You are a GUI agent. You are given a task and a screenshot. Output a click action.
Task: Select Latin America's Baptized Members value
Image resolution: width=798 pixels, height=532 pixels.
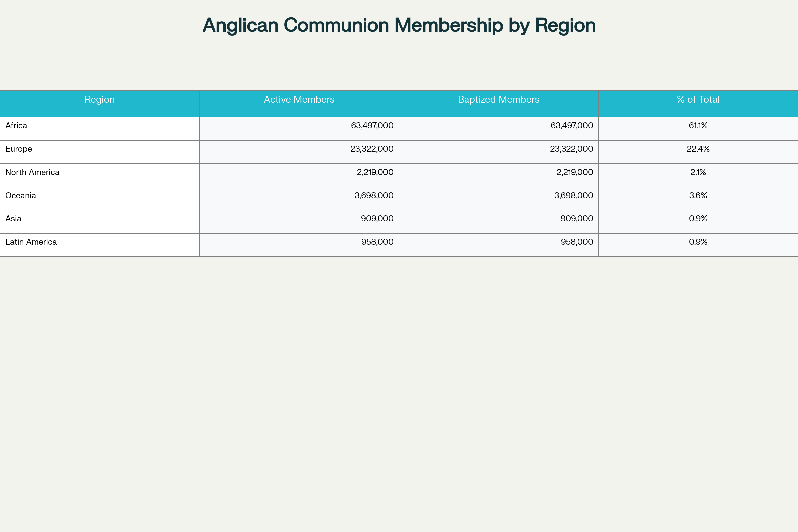[x=577, y=242]
